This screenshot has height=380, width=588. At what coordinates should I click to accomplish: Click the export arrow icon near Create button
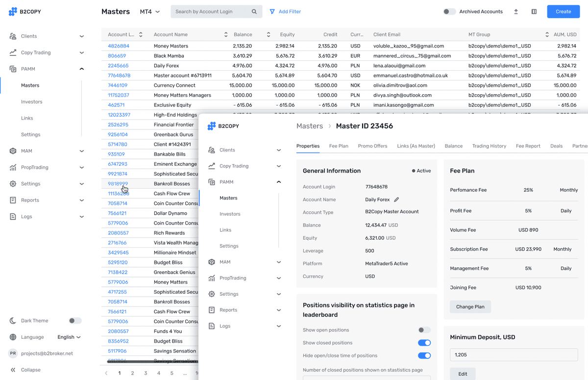pos(516,11)
